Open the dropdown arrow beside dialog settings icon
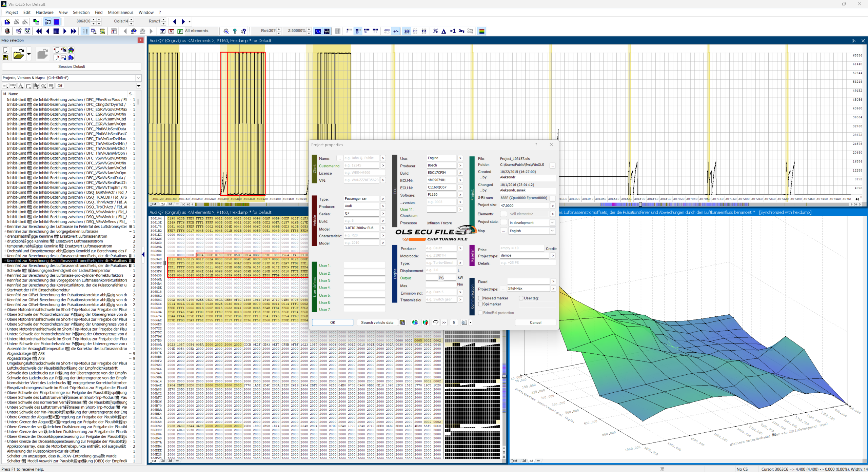 (470, 322)
